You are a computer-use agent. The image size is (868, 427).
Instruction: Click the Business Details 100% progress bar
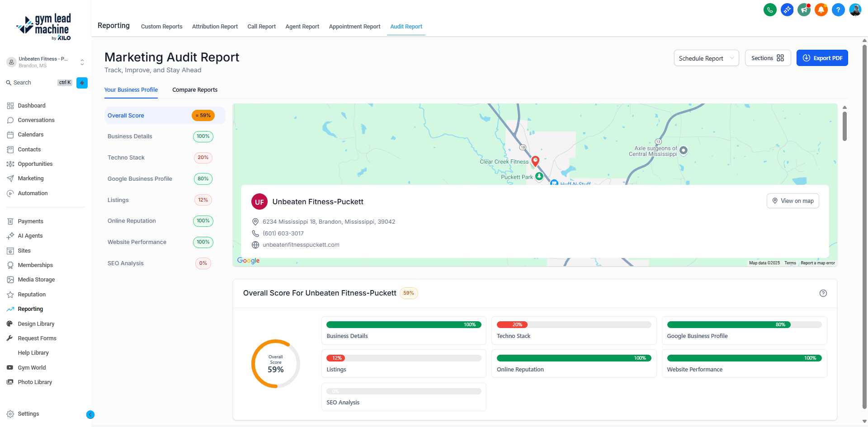pyautogui.click(x=404, y=325)
